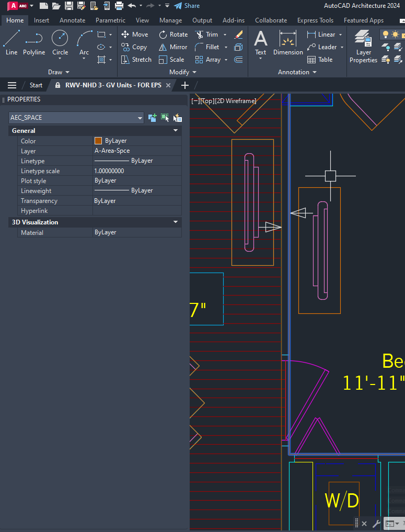Choose the Array tool
Viewport: 405px width, 532px height.
click(208, 60)
